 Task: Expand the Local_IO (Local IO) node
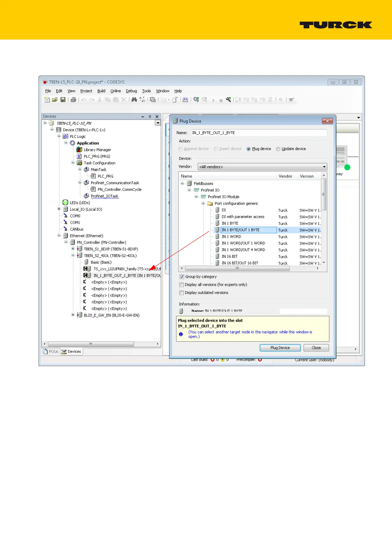pos(59,209)
